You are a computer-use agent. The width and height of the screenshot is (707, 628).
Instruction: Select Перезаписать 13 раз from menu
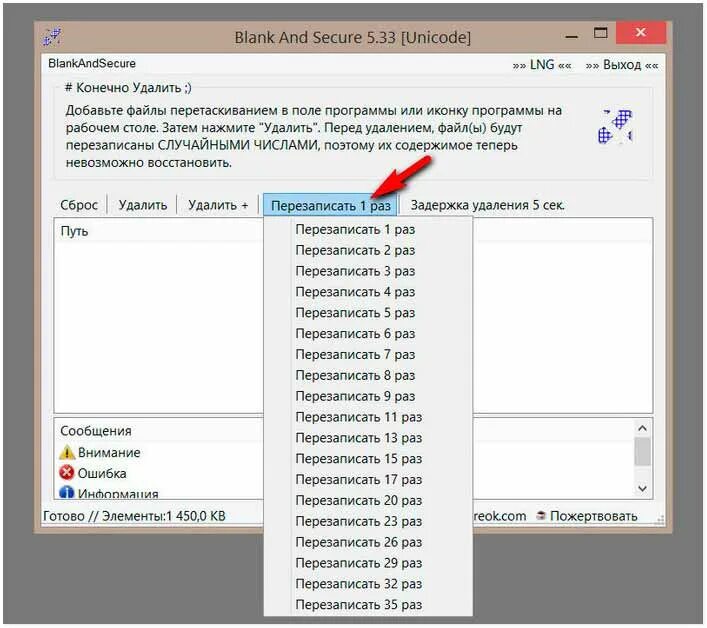click(x=368, y=438)
